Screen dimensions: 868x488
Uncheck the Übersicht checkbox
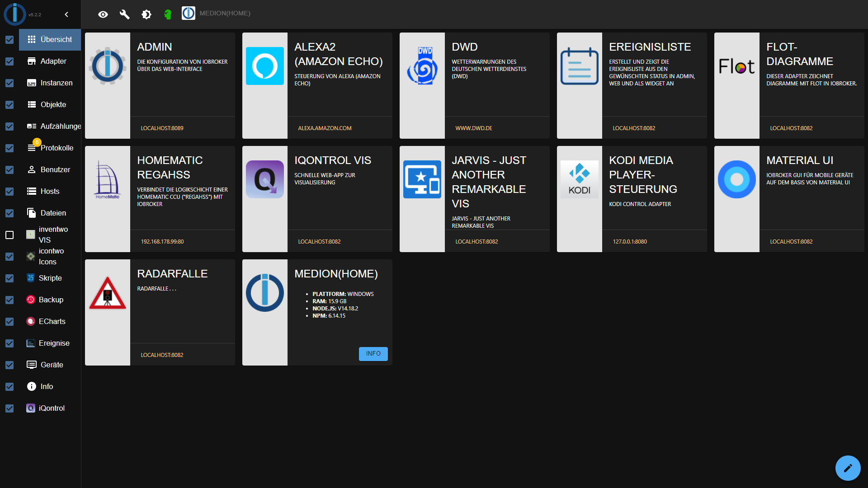(9, 40)
